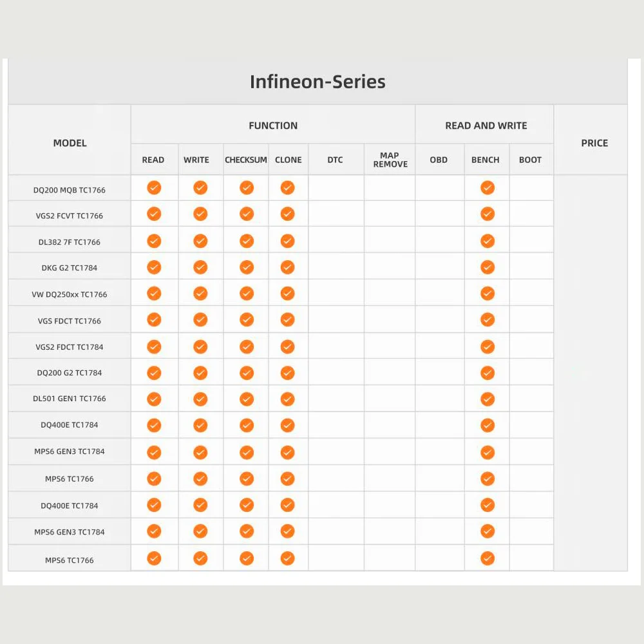Image resolution: width=644 pixels, height=644 pixels.
Task: Click the CLONE checkmark for DQ200 G2 TC1784
Action: [287, 373]
